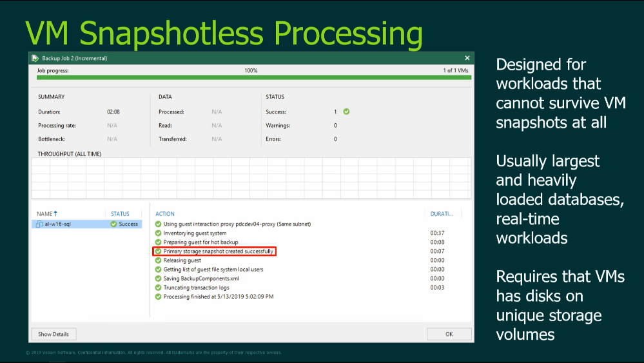Image resolution: width=644 pixels, height=363 pixels.
Task: Click check icon for Getting list of guest users
Action: point(158,270)
